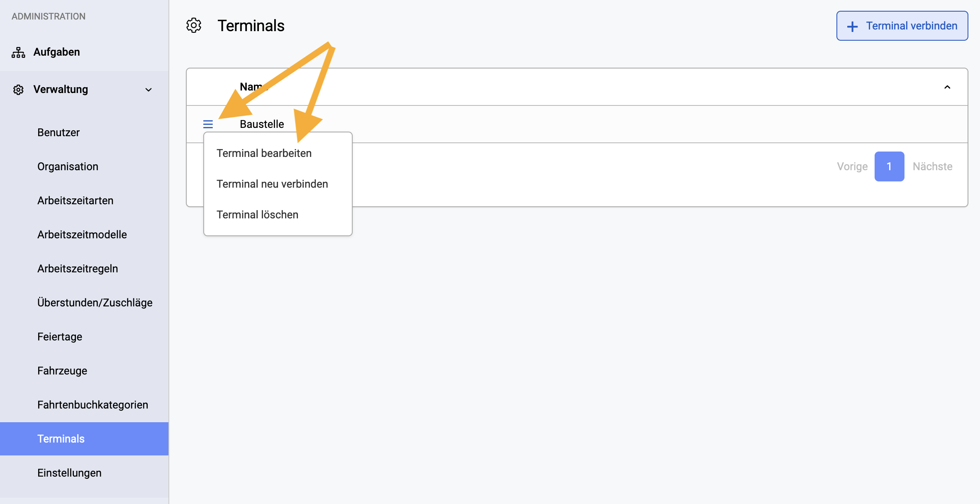This screenshot has width=980, height=504.
Task: Click the Vorige pagination link
Action: click(852, 166)
